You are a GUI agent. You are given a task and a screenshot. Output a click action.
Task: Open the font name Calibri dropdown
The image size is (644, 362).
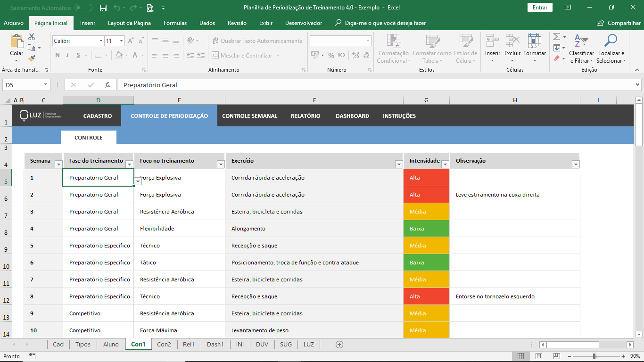click(101, 41)
